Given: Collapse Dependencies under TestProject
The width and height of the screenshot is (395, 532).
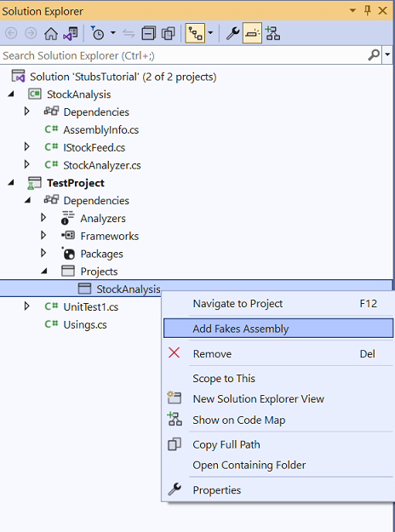Looking at the screenshot, I should click(x=27, y=200).
